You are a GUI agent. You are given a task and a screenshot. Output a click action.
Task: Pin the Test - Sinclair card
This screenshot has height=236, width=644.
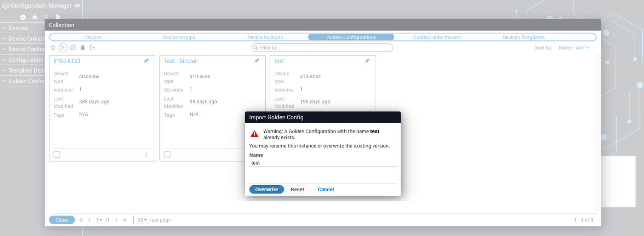[257, 61]
